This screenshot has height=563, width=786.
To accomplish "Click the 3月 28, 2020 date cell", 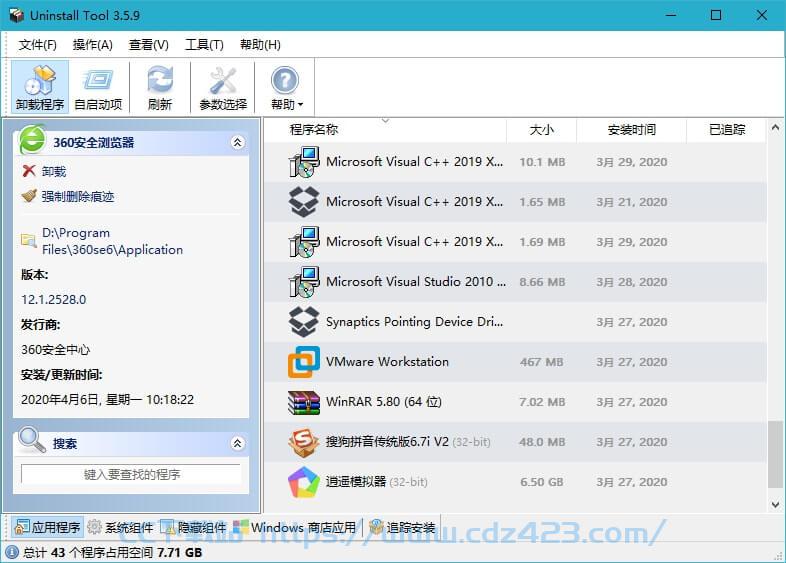I will tap(632, 282).
